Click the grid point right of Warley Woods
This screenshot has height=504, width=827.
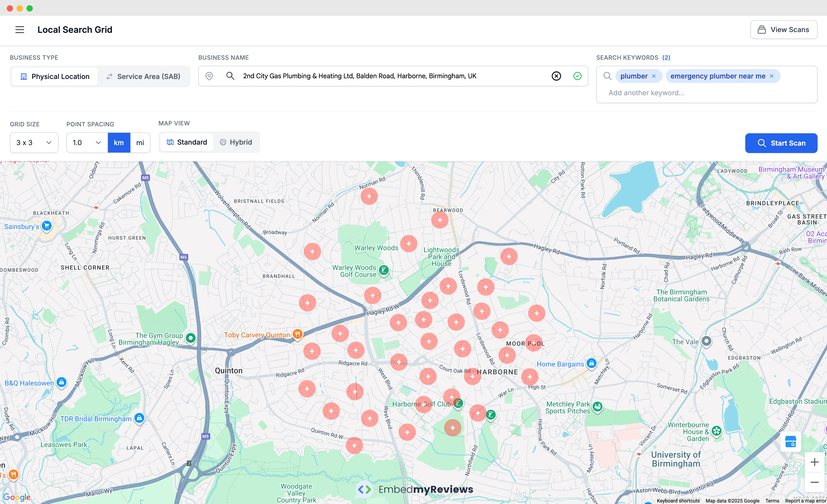coord(409,244)
